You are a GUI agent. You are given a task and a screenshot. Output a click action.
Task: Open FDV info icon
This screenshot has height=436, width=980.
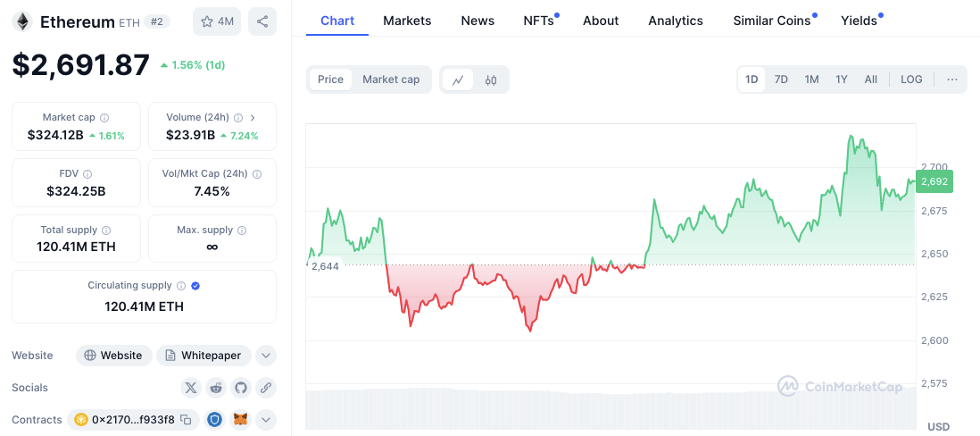[87, 174]
